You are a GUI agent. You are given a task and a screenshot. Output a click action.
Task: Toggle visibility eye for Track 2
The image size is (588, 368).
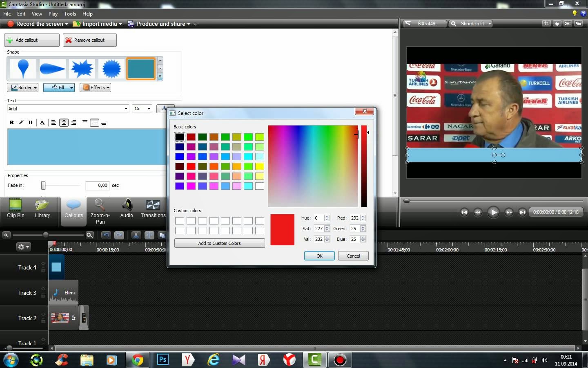point(43,314)
